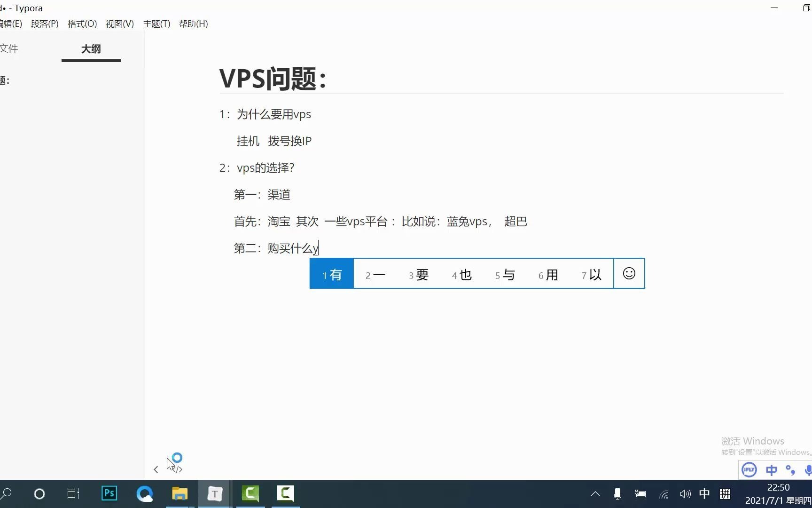Click the microphone tray icon
Image resolution: width=812 pixels, height=508 pixels.
coord(618,494)
